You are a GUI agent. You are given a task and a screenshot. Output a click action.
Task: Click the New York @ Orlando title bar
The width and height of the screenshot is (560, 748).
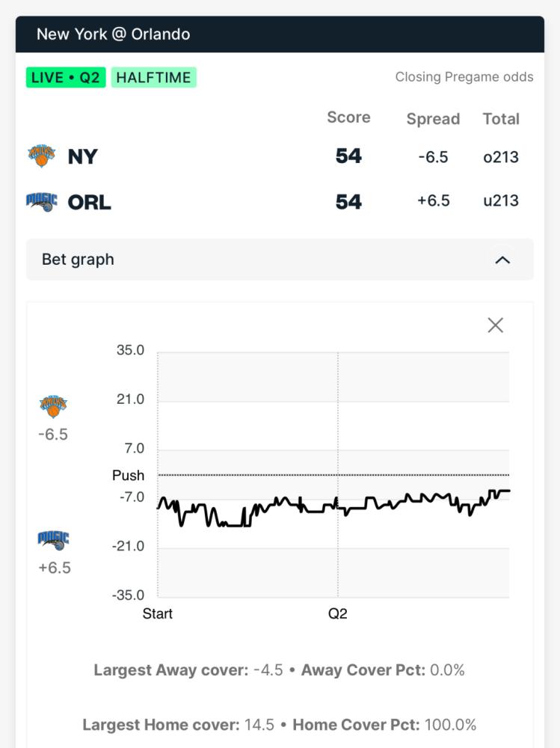pyautogui.click(x=280, y=34)
